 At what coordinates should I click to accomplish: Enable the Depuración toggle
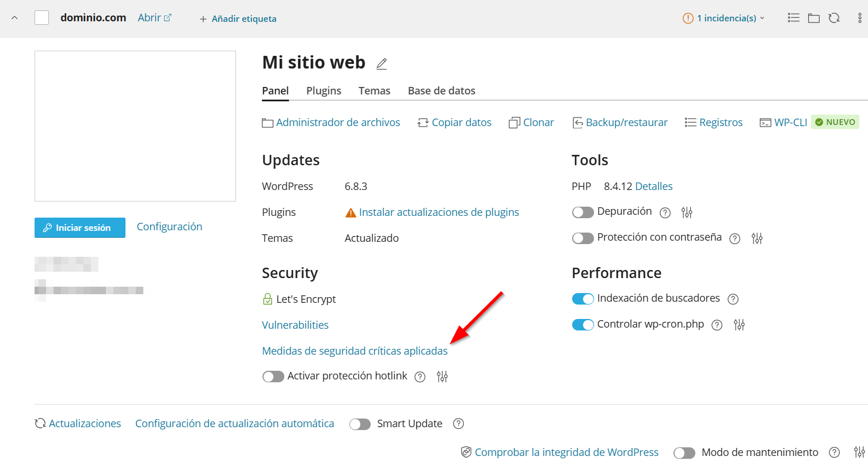coord(583,212)
